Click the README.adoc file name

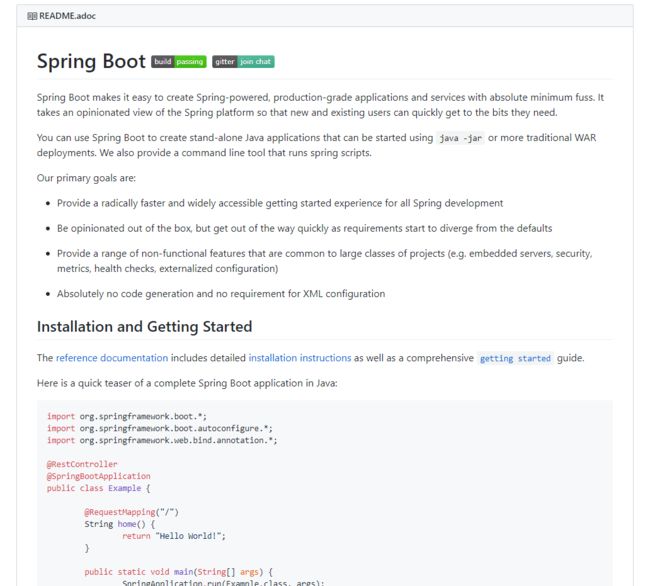pyautogui.click(x=68, y=16)
